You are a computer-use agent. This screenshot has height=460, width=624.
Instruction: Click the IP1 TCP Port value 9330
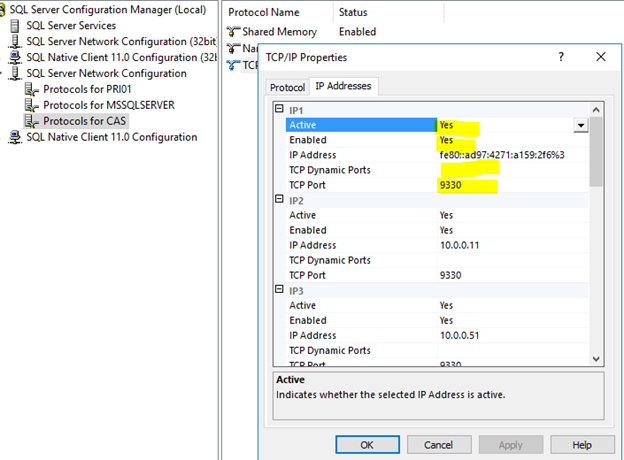pyautogui.click(x=450, y=185)
